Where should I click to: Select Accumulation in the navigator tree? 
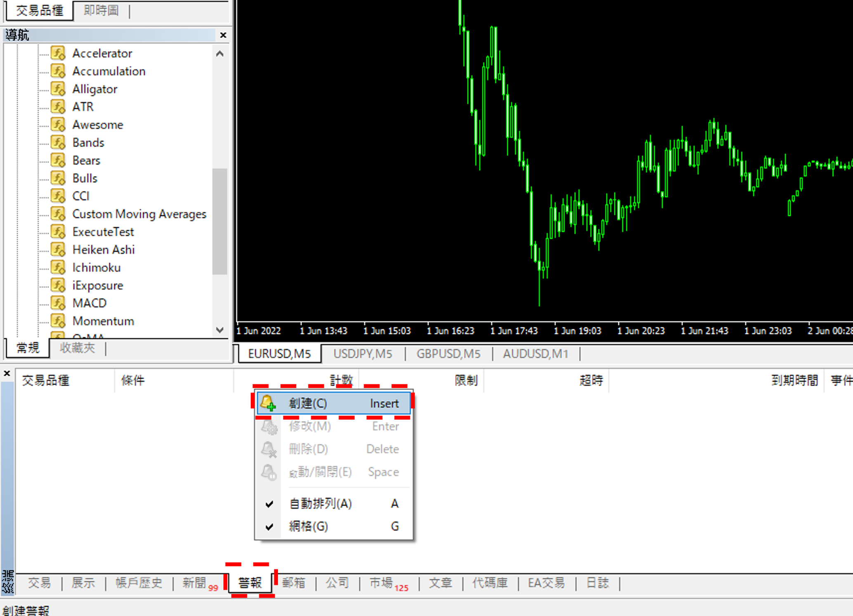point(109,71)
